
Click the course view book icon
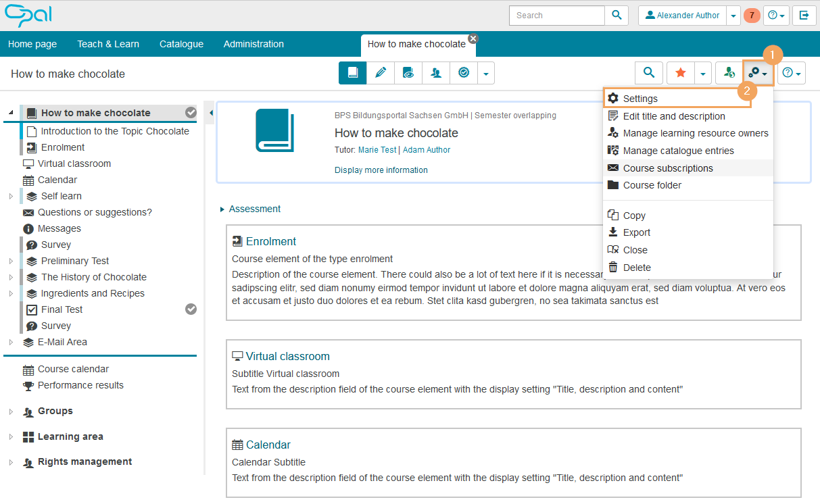tap(353, 73)
